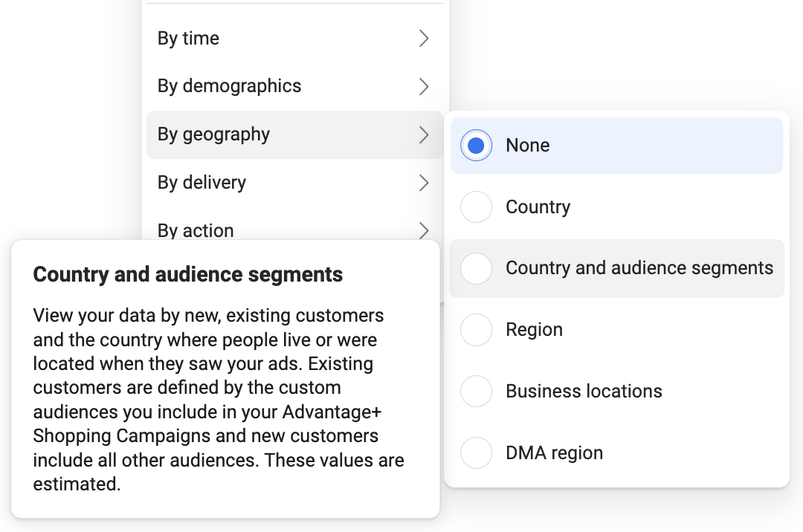Click the highlighted None row
Screen dimensions: 803x532
pyautogui.click(x=616, y=145)
